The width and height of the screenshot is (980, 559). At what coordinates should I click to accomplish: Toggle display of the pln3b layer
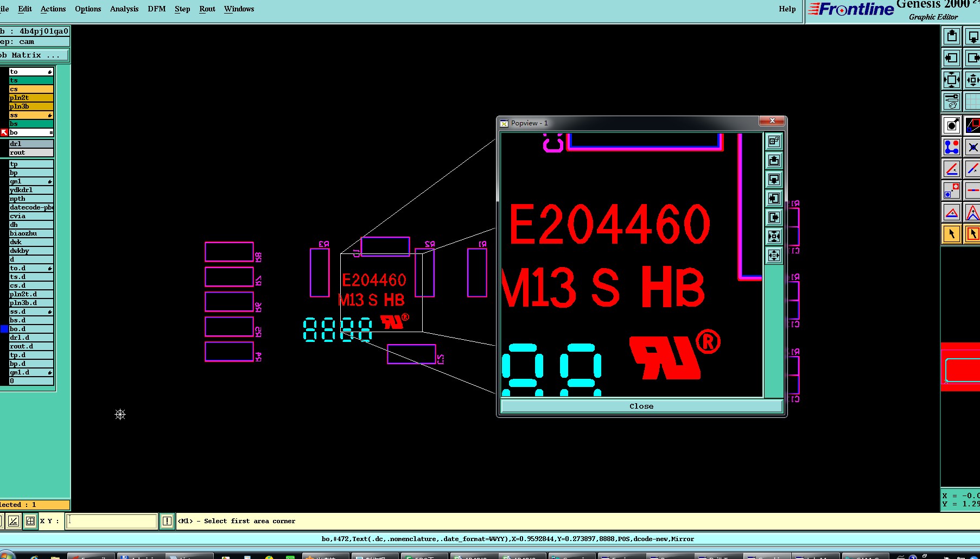31,106
